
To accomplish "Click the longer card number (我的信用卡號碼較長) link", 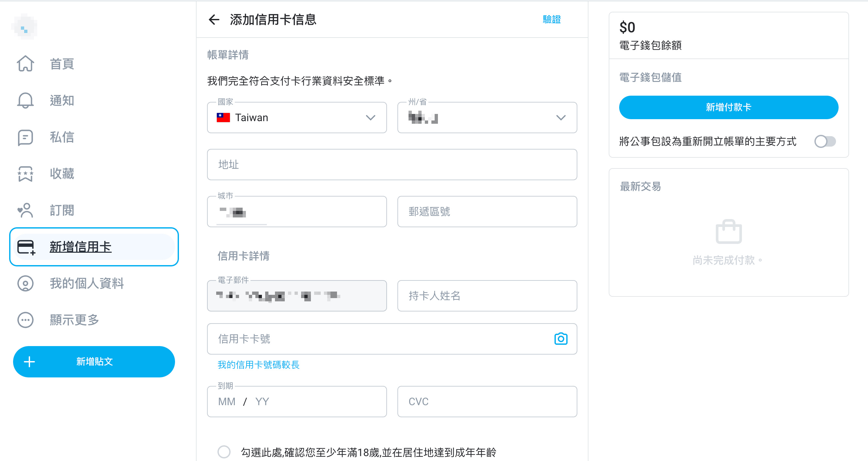I will (258, 365).
